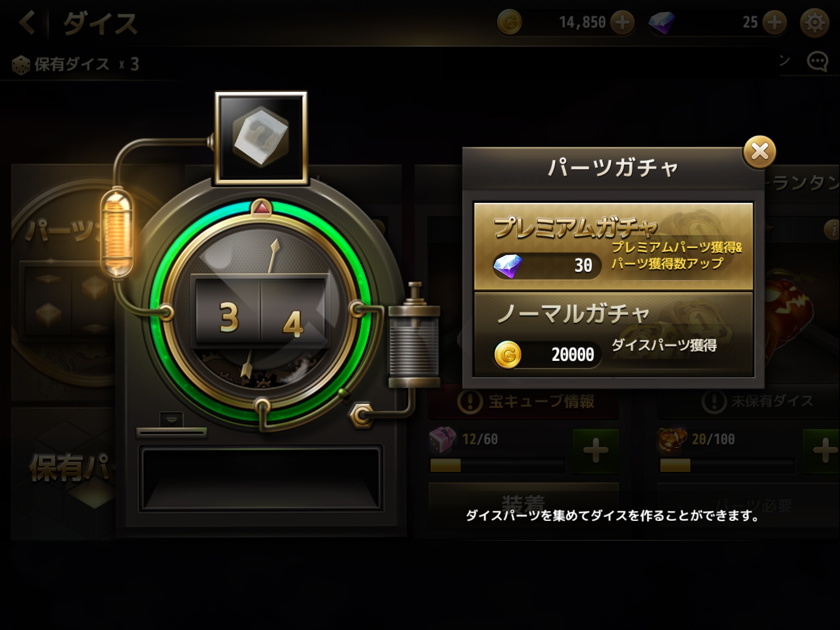
Task: Tap the mystery dice cube above machine
Action: (x=261, y=138)
